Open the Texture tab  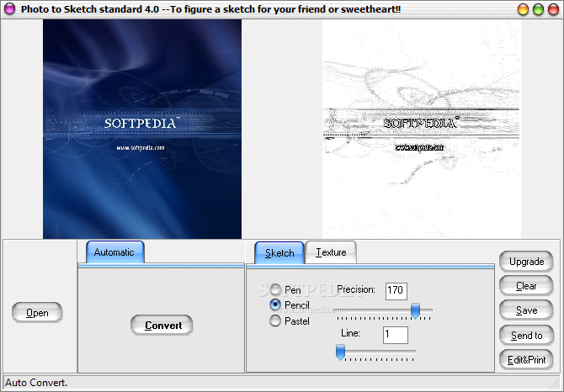click(x=331, y=252)
